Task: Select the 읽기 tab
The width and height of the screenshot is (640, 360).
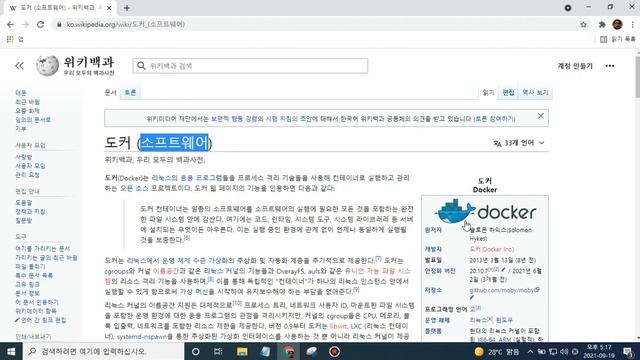Action: point(488,93)
